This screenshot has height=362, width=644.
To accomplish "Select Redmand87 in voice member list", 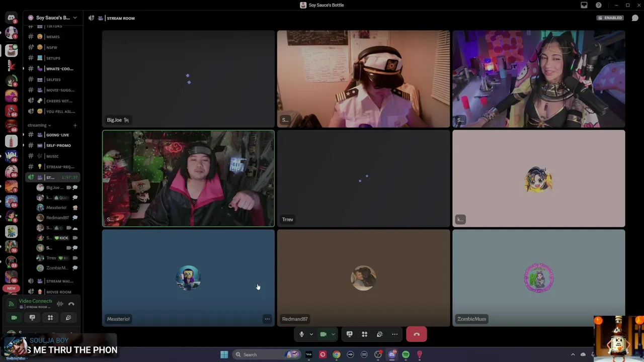I will pos(57,218).
